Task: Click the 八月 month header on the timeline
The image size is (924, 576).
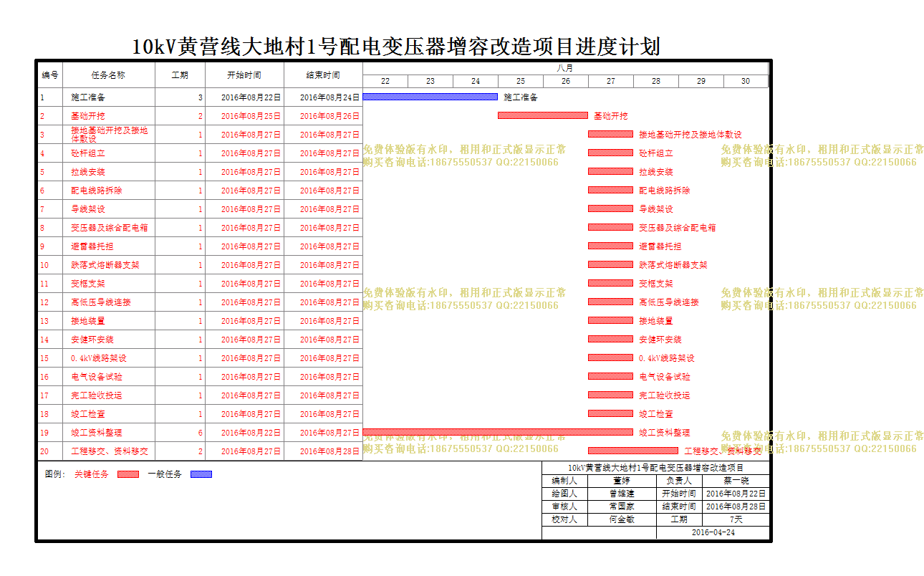Action: (565, 68)
